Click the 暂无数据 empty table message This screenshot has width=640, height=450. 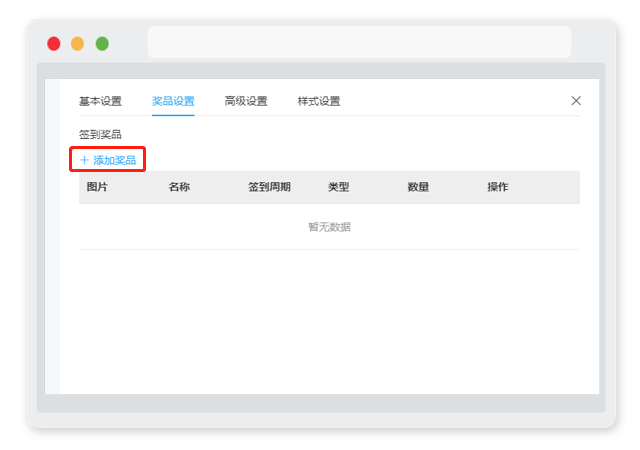[x=329, y=227]
